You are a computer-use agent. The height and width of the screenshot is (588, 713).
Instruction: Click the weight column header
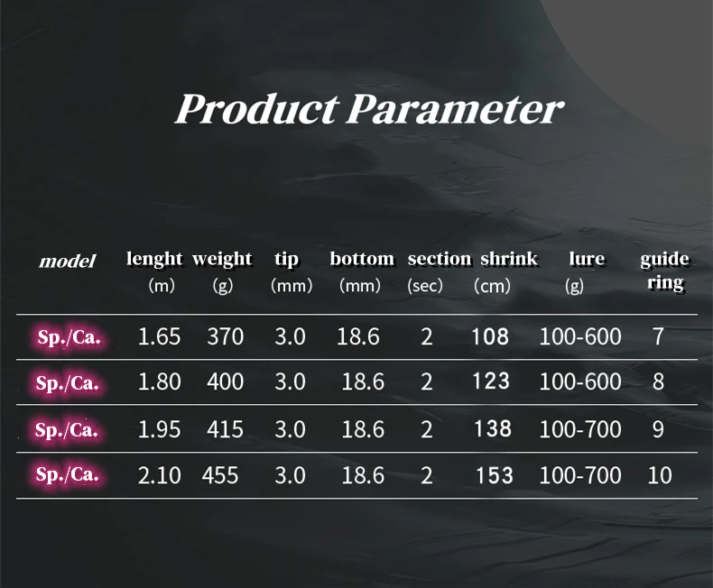click(x=222, y=259)
